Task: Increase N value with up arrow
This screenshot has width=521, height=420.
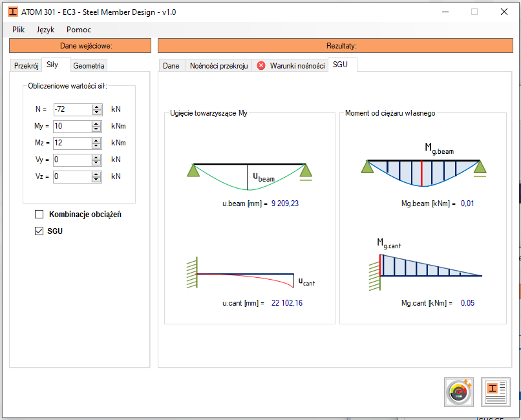Action: (x=97, y=107)
